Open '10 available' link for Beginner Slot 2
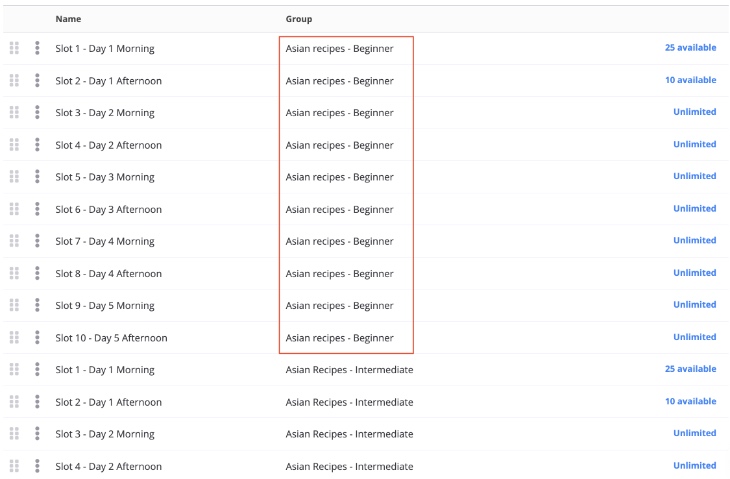 (690, 80)
